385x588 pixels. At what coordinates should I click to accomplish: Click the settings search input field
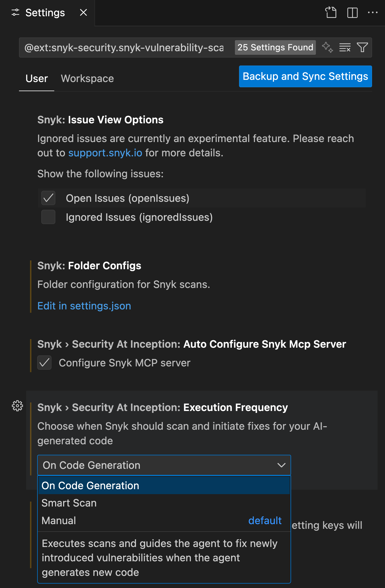coord(124,48)
